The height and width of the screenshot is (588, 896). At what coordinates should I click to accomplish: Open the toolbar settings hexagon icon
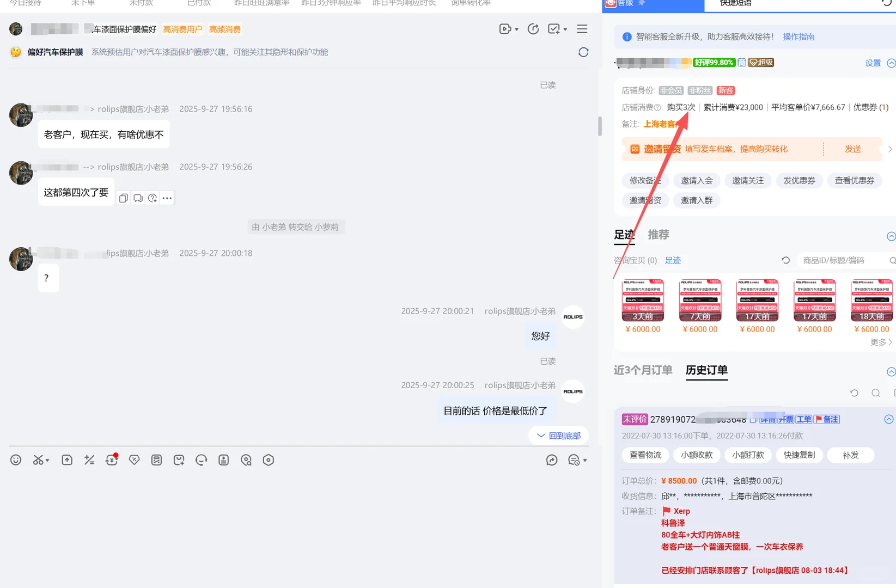269,460
